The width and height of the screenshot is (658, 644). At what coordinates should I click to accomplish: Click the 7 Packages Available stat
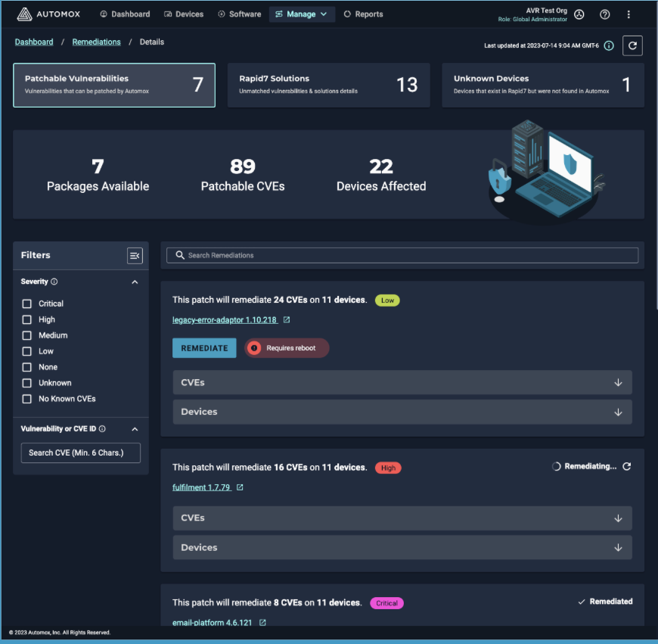point(98,175)
